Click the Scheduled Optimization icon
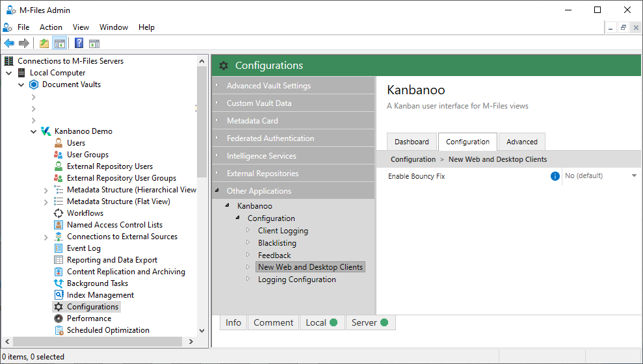Screen dimensions: 643x364 tap(59, 330)
